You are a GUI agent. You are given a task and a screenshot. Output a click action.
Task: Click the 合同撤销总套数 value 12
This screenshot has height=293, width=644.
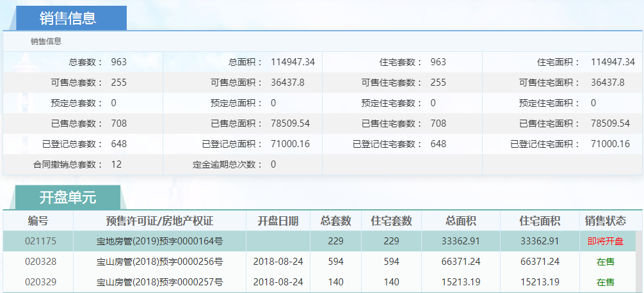[116, 164]
